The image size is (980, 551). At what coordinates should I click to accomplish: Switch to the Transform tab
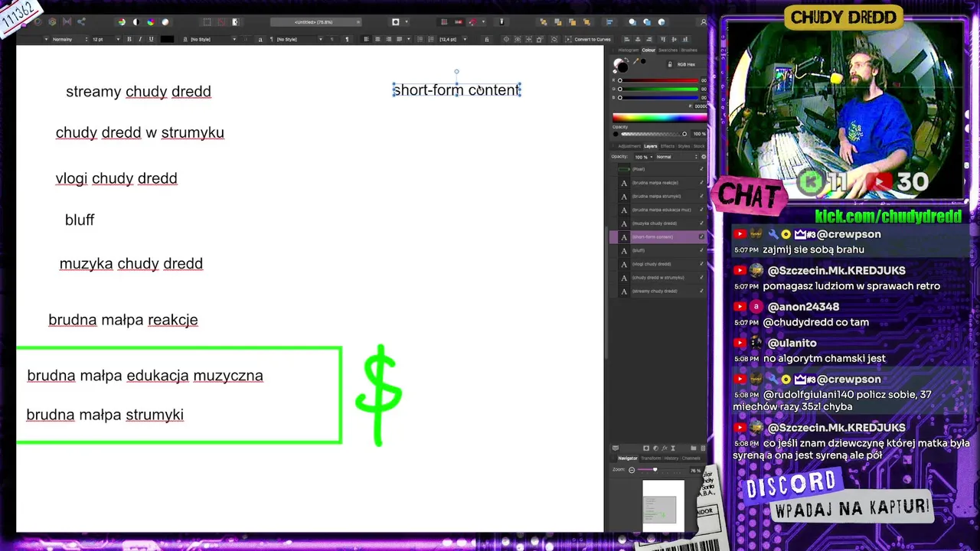[x=651, y=458]
